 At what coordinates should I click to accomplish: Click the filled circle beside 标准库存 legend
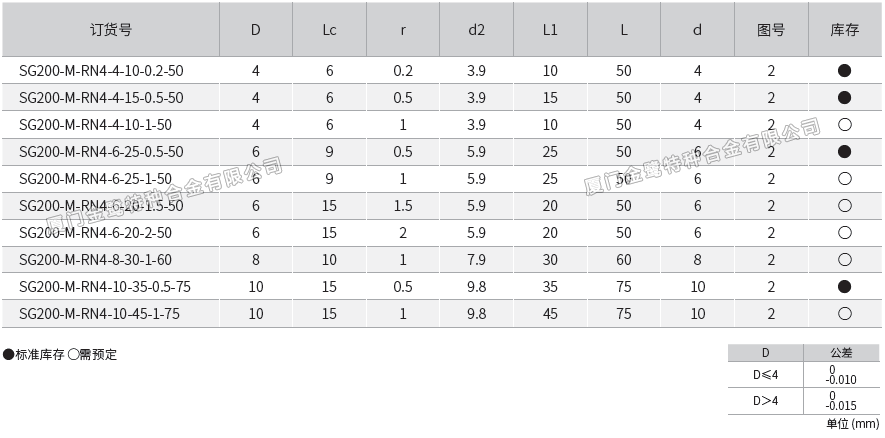pos(8,355)
